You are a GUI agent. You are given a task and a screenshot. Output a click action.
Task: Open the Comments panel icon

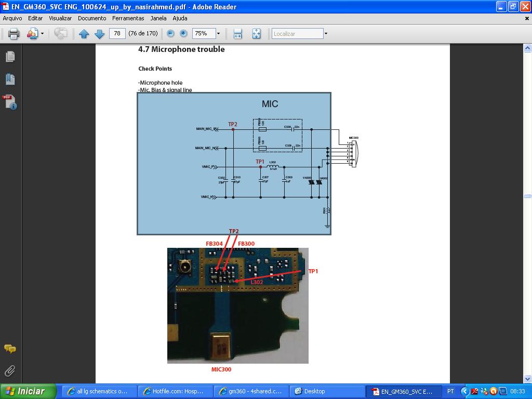(x=10, y=349)
